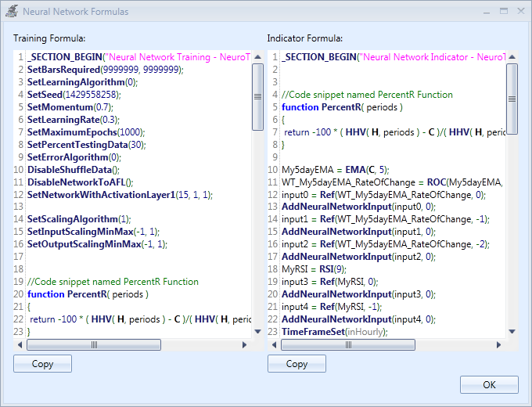Click the SetOutputScalingMinMax(-1, 1) line
This screenshot has height=407, width=532.
[x=97, y=244]
